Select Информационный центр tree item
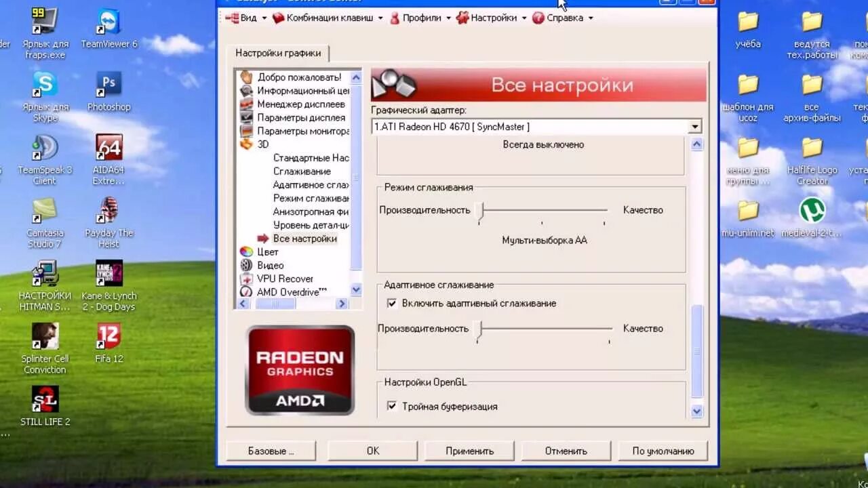Image resolution: width=868 pixels, height=488 pixels. 303,91
